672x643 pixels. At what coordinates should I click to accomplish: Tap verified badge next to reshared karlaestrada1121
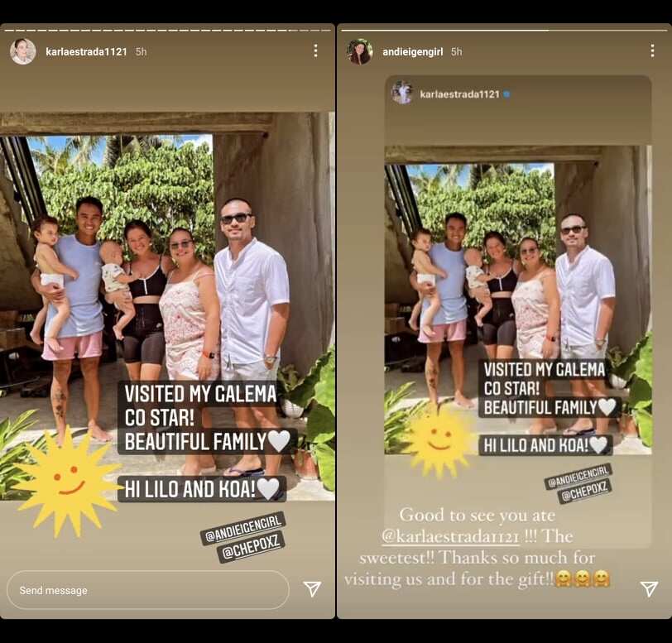click(506, 94)
